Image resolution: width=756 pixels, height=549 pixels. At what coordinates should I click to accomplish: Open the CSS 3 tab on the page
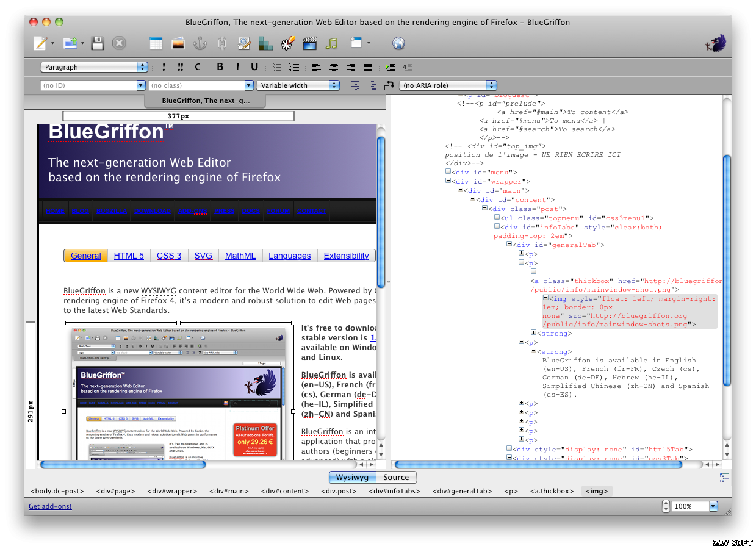pyautogui.click(x=169, y=256)
